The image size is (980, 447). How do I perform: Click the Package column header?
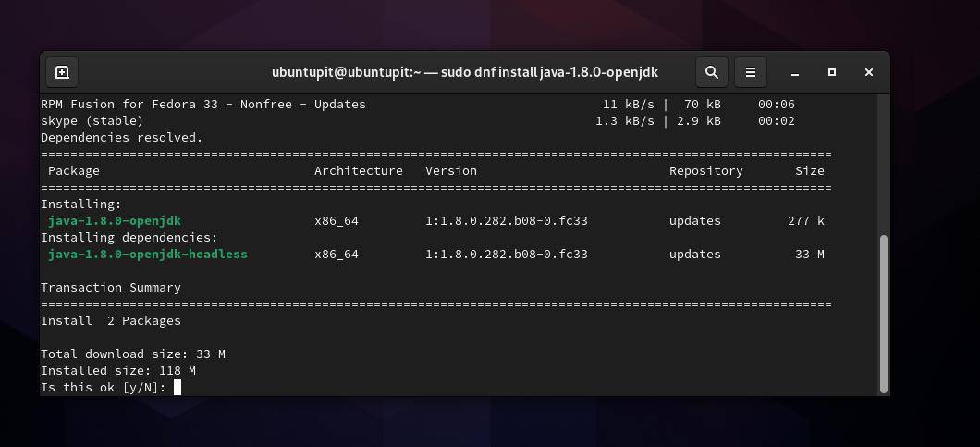(74, 171)
